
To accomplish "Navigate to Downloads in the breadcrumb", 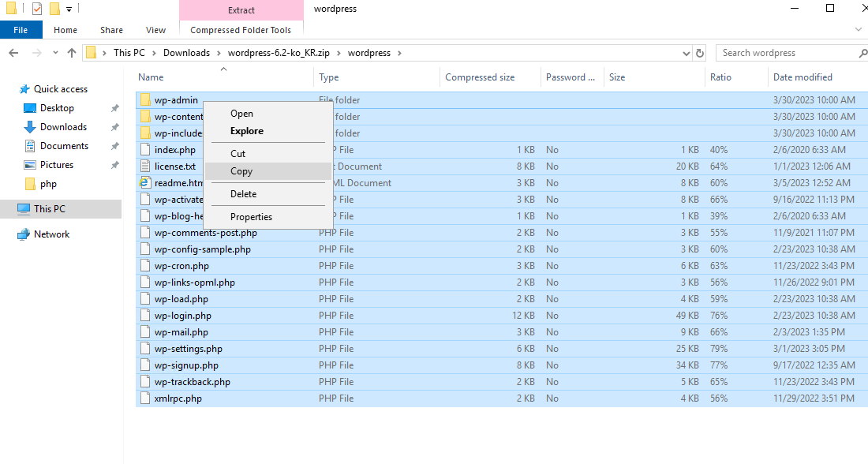I will click(x=186, y=53).
